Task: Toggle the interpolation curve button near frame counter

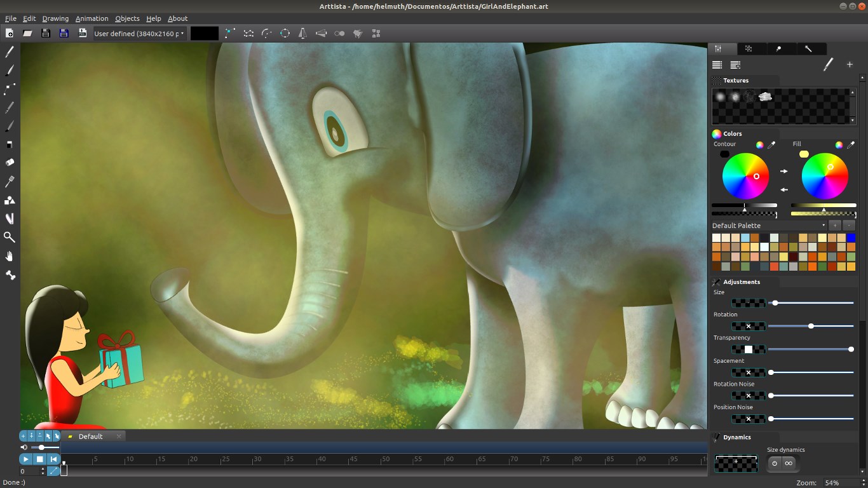Action: click(x=53, y=471)
